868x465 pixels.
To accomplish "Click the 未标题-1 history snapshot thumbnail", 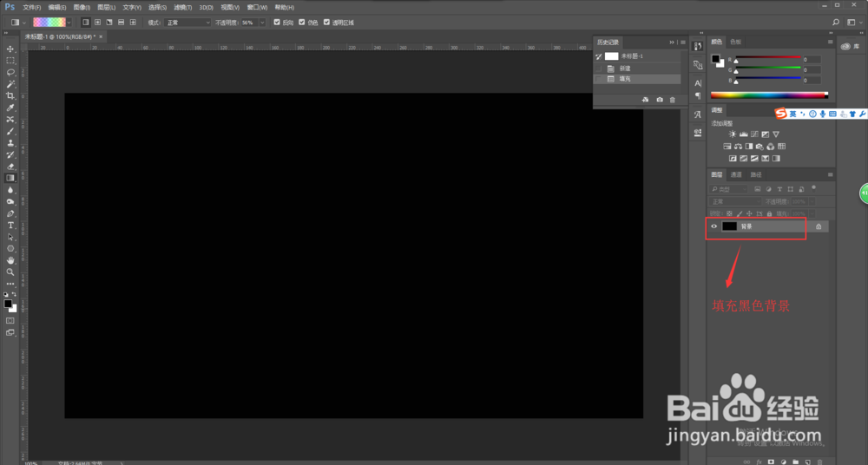I will tap(611, 56).
